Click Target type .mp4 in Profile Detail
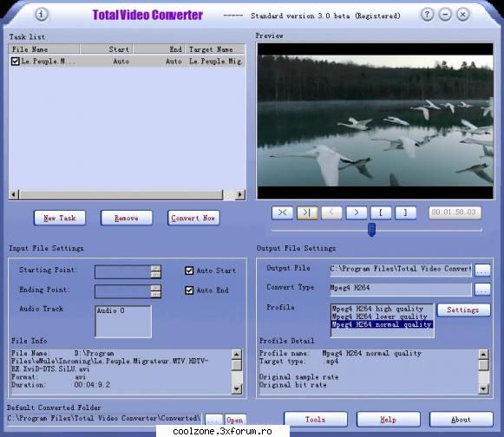 point(331,362)
